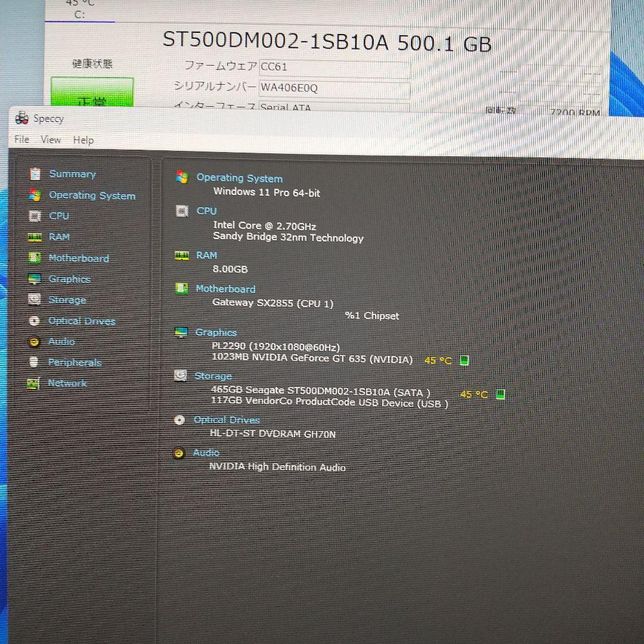
Task: Click the Optical Drives disc icon
Action: click(x=35, y=320)
